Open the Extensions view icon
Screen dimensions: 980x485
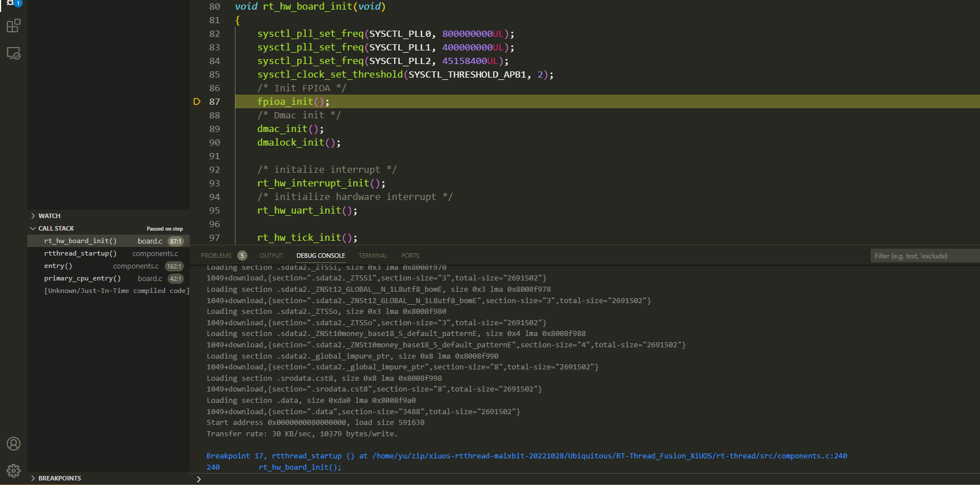point(14,26)
